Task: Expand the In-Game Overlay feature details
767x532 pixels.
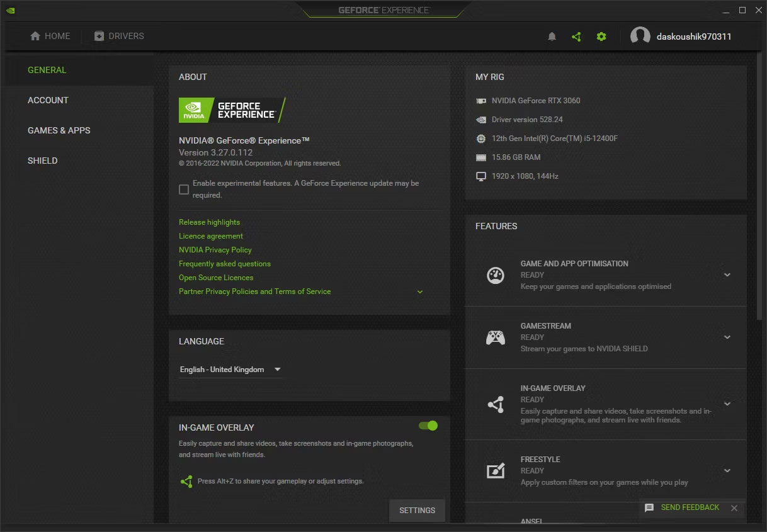Action: point(727,404)
